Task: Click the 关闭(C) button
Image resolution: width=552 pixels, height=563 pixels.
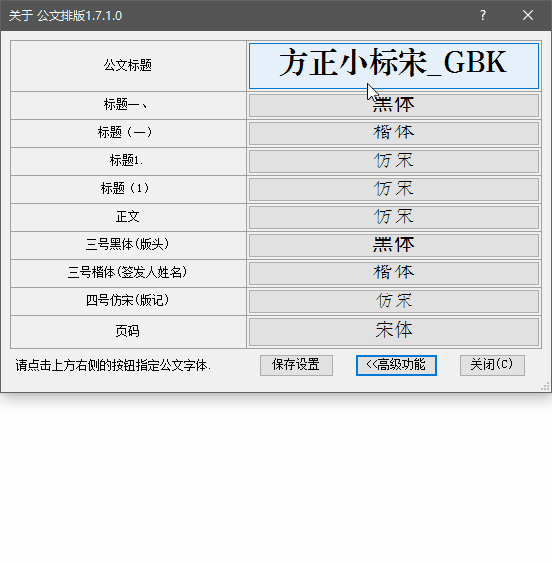Action: pos(492,365)
